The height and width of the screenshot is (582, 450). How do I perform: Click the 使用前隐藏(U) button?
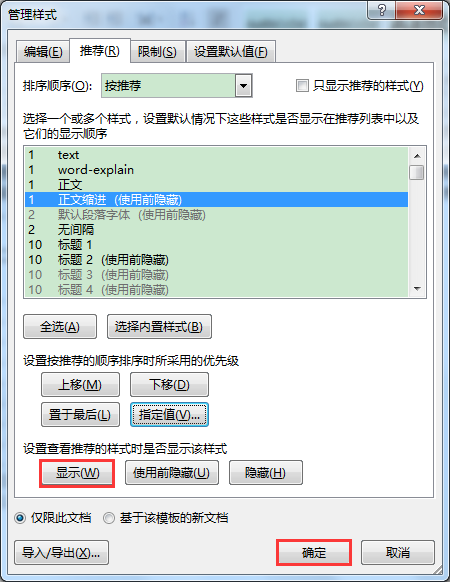point(172,473)
